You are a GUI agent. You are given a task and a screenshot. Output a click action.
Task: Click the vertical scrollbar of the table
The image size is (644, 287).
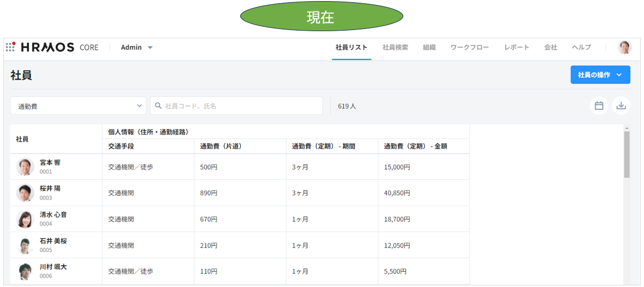pos(626,155)
